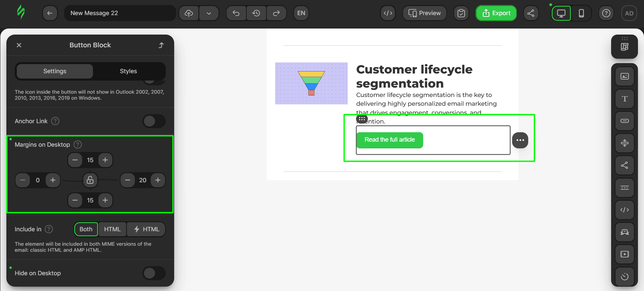This screenshot has width=644, height=291.
Task: Open the code editor icon in top bar
Action: (x=388, y=13)
